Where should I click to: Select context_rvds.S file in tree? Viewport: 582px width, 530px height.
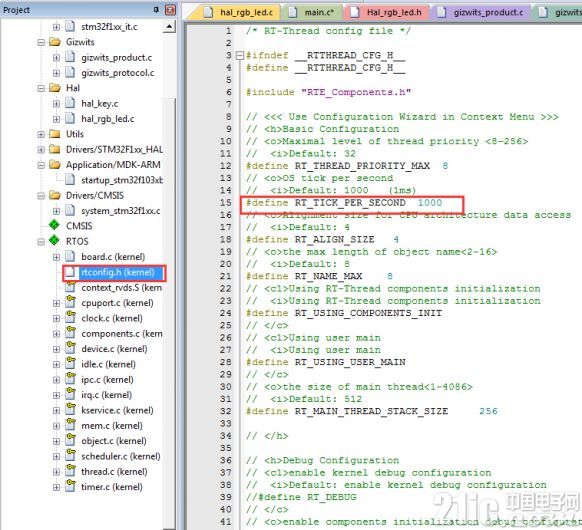(121, 288)
